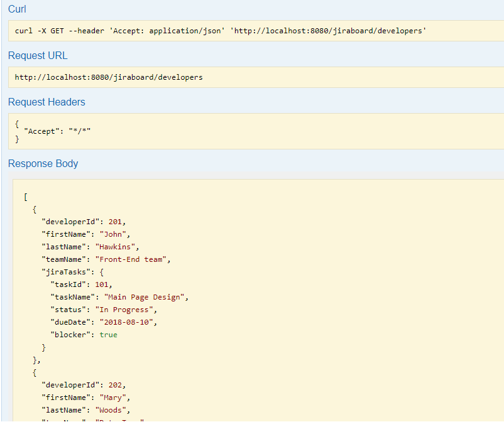Click the status "In Progress" value
The width and height of the screenshot is (504, 422).
[x=124, y=310]
